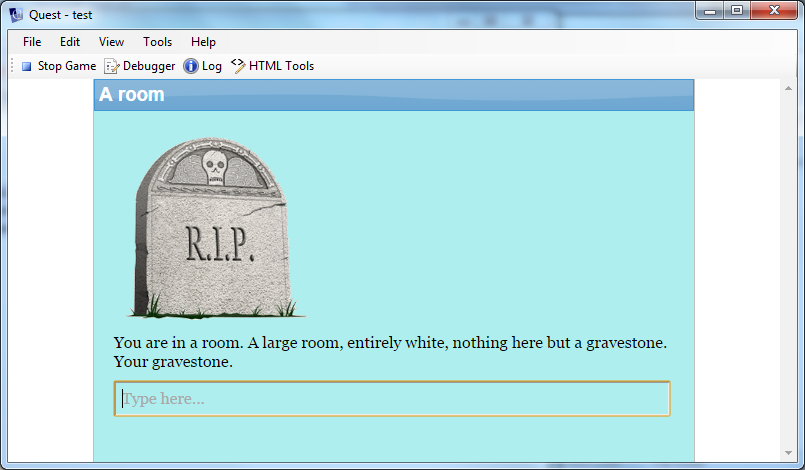Image resolution: width=805 pixels, height=470 pixels.
Task: Open the Tools menu
Action: coord(158,42)
